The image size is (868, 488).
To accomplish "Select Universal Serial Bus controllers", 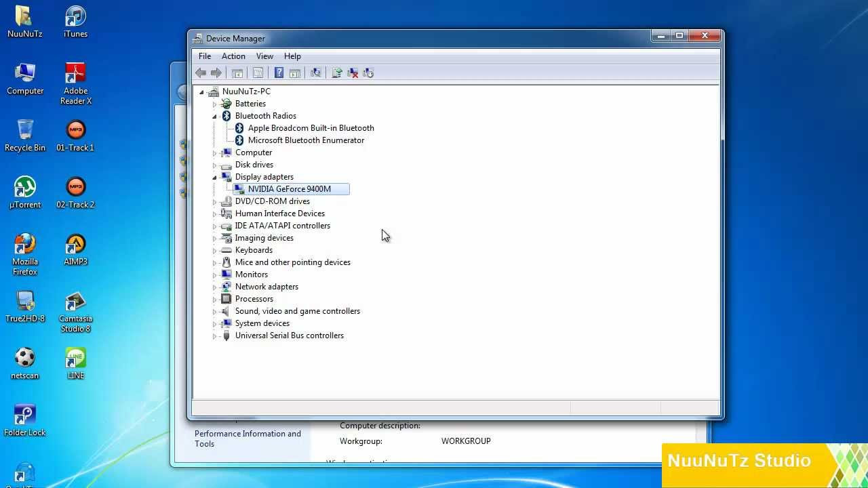I will pos(289,335).
